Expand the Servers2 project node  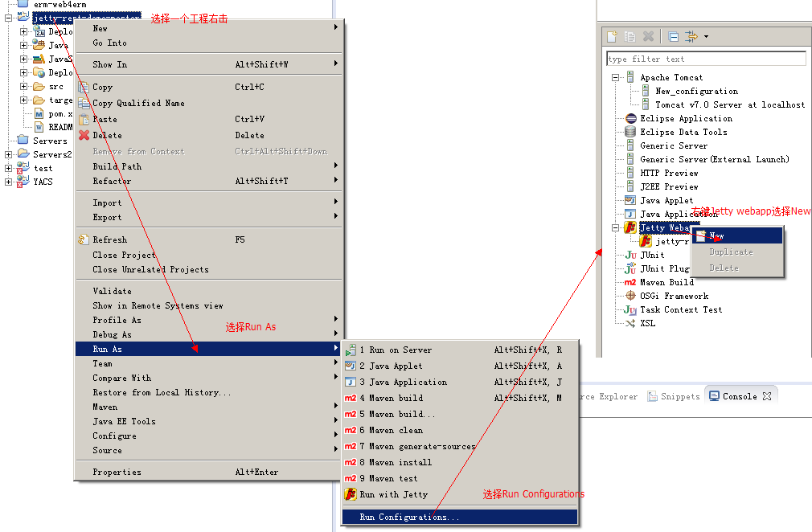click(x=8, y=154)
